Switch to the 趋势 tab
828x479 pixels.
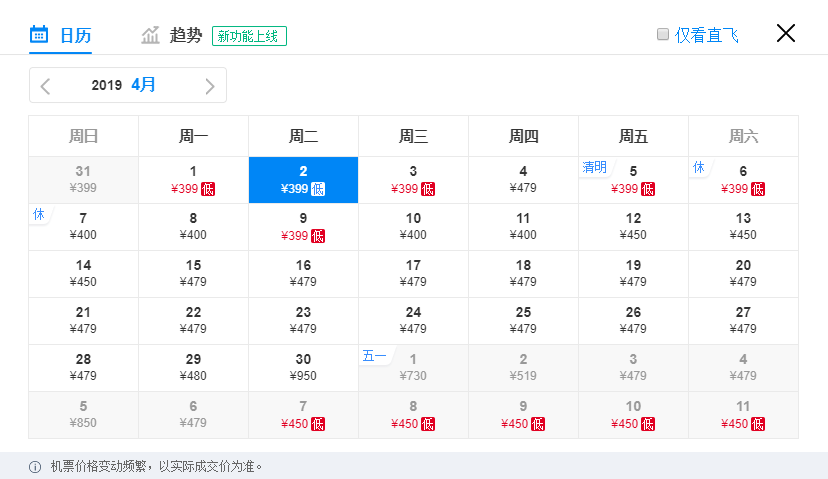172,35
